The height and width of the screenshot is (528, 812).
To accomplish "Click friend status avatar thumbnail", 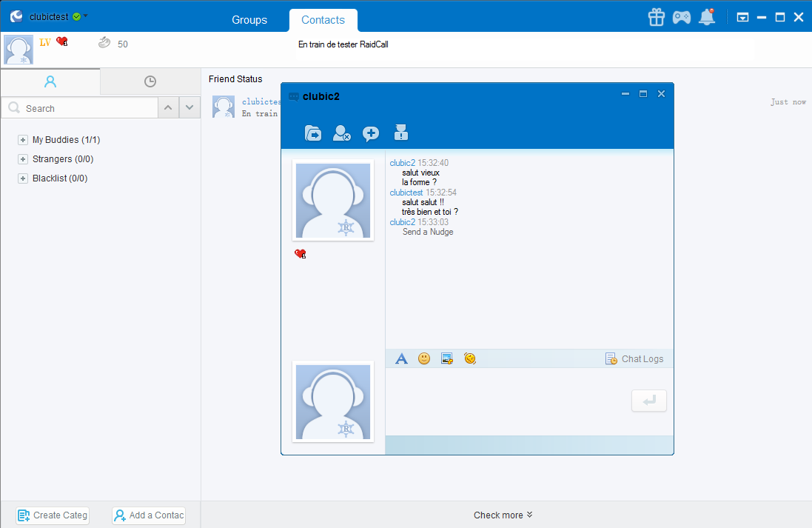I will coord(224,107).
